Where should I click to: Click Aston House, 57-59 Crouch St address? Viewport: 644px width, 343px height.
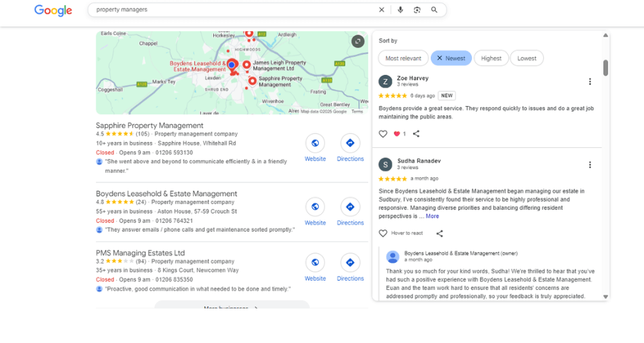(x=197, y=212)
